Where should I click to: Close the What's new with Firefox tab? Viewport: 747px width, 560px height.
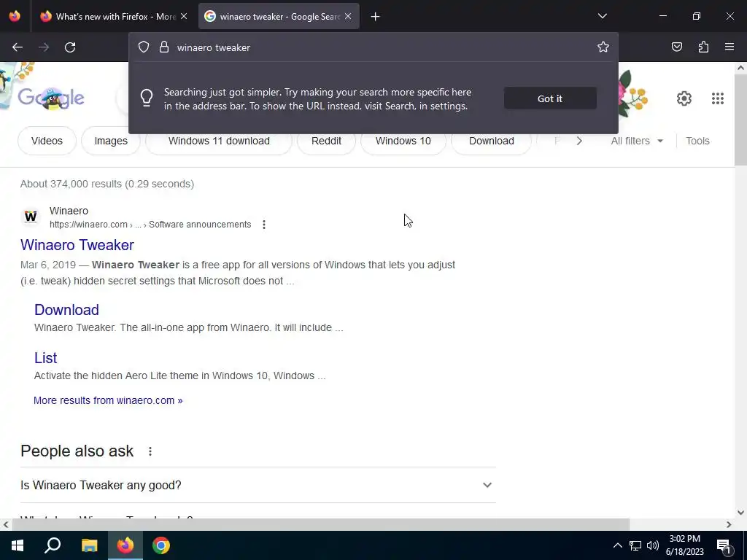pyautogui.click(x=184, y=16)
